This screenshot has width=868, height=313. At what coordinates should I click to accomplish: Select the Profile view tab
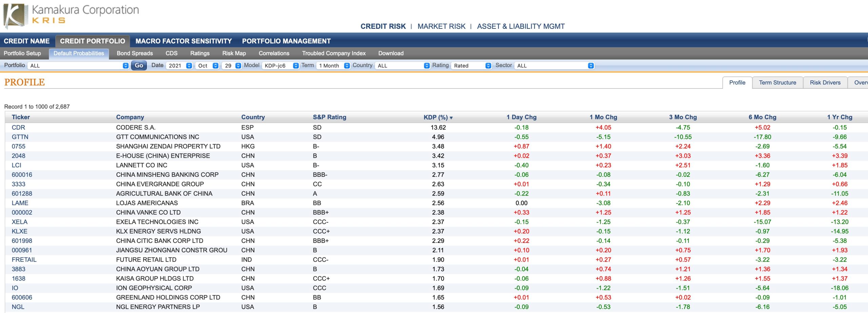(737, 83)
